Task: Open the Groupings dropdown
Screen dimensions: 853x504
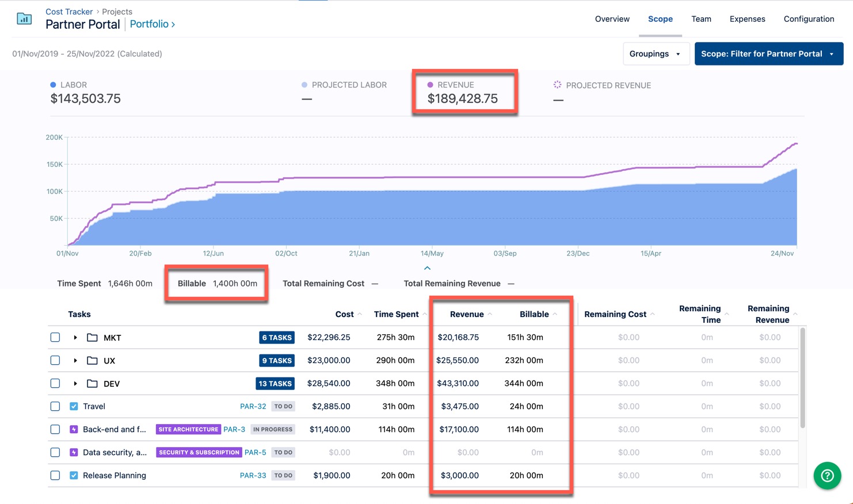Action: point(656,54)
